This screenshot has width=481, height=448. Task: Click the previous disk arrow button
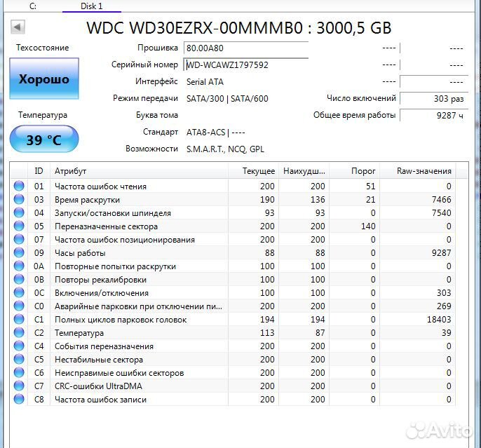point(18,27)
